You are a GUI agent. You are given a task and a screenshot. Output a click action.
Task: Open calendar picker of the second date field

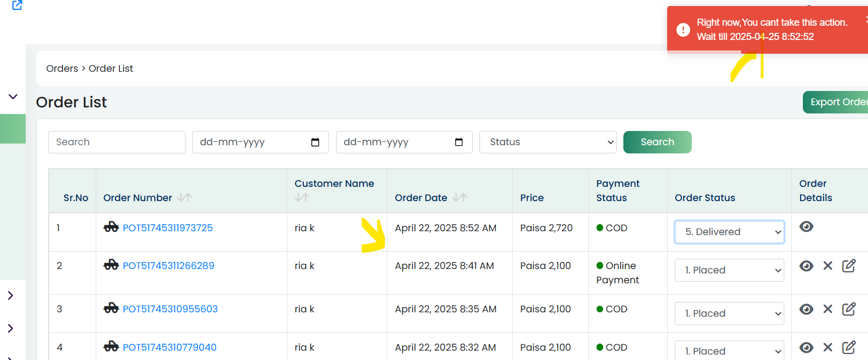tap(459, 142)
